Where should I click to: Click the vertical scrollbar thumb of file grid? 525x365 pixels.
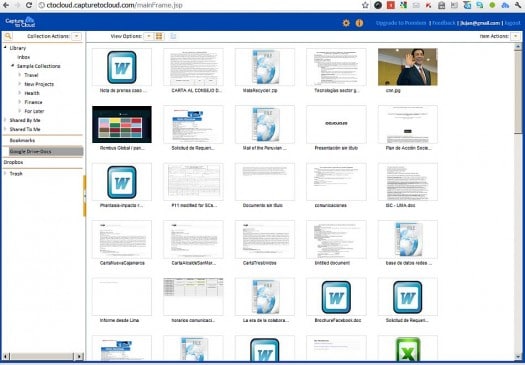518,91
